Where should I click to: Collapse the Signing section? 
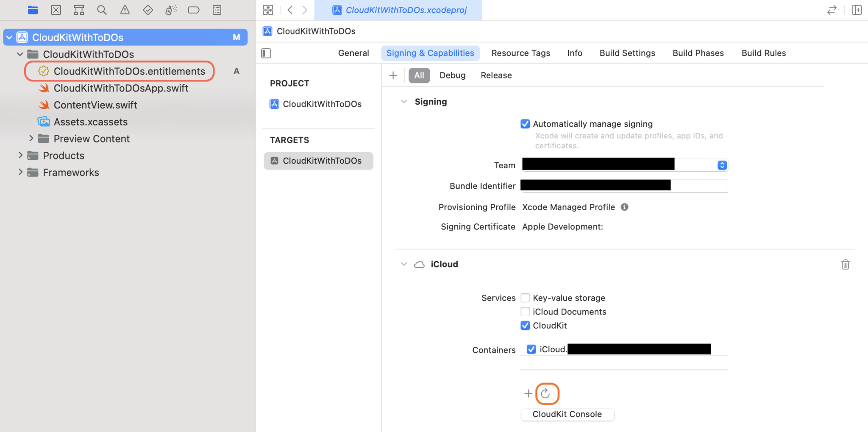(x=404, y=102)
